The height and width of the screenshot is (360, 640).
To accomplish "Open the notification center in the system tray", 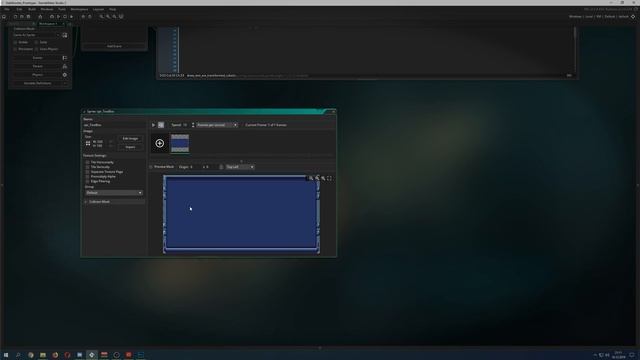I will coord(632,355).
